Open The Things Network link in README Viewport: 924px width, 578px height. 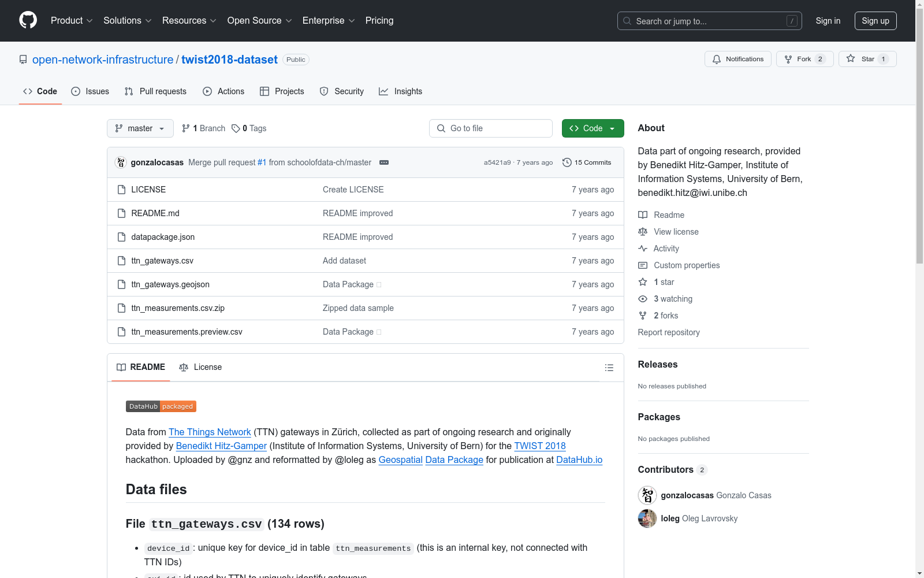[x=210, y=432]
